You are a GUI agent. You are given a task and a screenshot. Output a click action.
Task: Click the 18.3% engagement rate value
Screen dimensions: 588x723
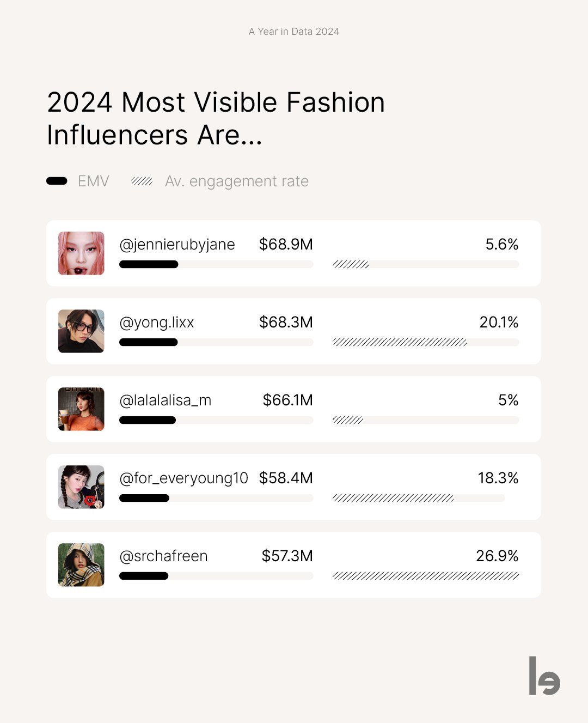click(x=498, y=478)
